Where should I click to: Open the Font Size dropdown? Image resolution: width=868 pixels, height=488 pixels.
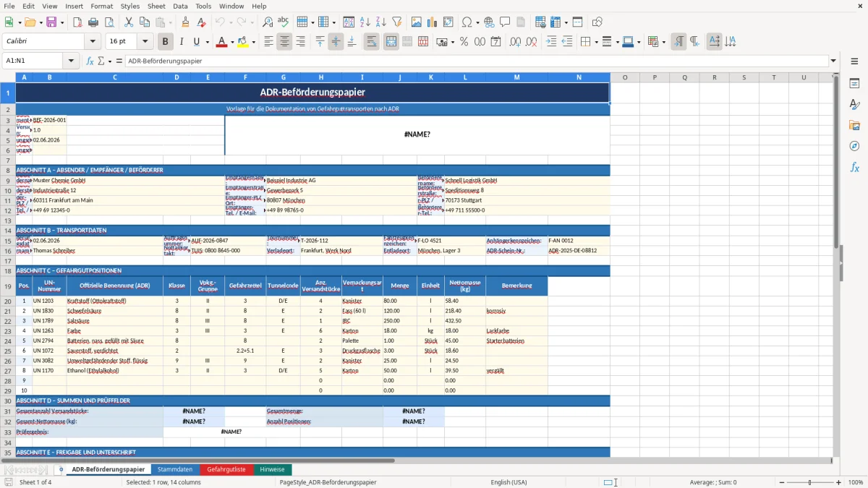coord(145,42)
